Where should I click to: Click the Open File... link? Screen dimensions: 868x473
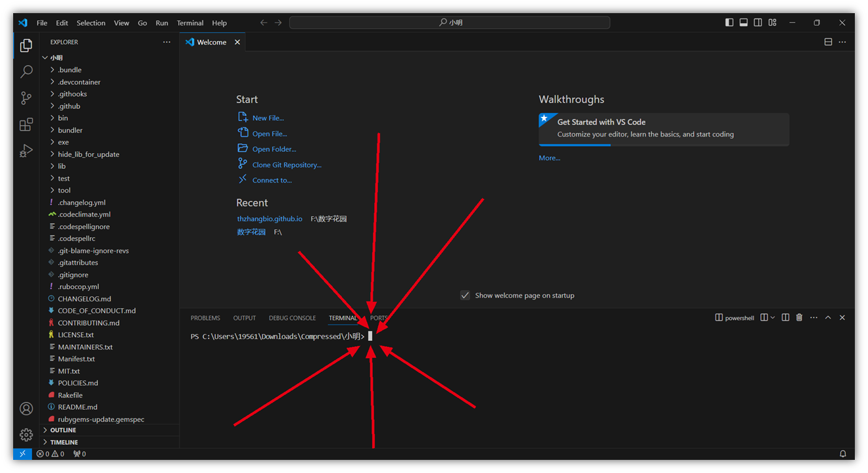270,133
